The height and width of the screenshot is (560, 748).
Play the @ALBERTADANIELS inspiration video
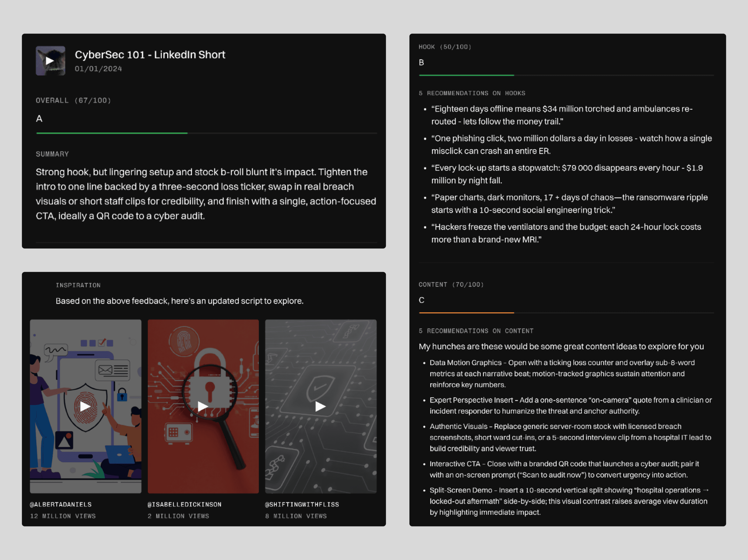(85, 406)
